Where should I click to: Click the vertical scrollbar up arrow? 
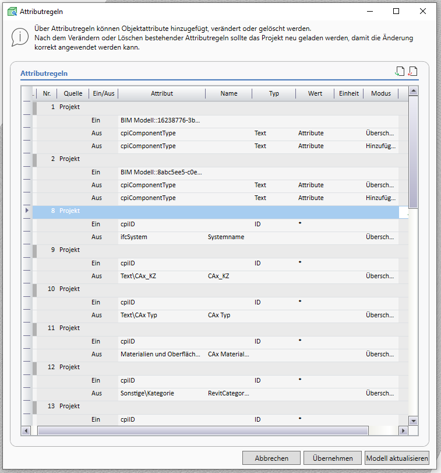[x=413, y=91]
